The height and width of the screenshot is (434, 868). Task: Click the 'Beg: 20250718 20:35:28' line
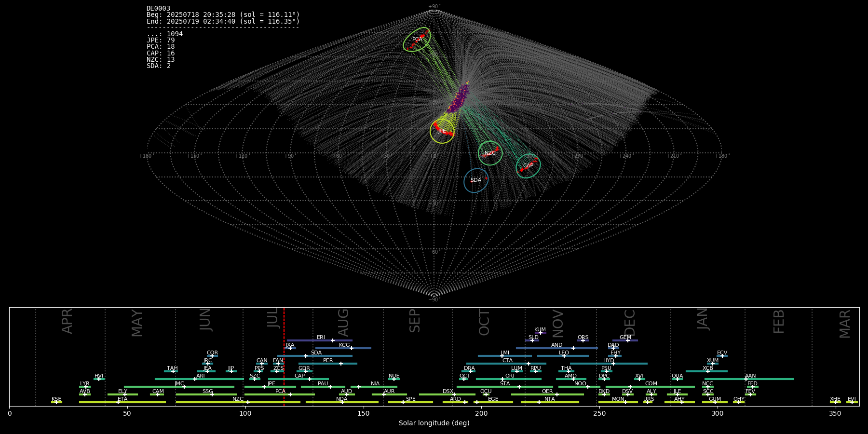pos(223,15)
